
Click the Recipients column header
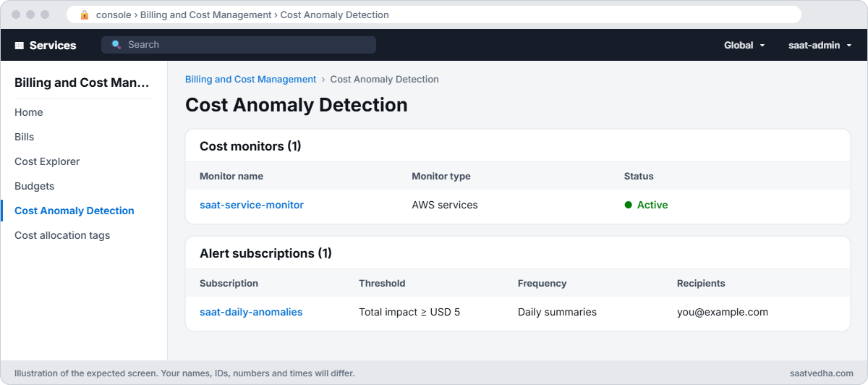[x=701, y=283]
